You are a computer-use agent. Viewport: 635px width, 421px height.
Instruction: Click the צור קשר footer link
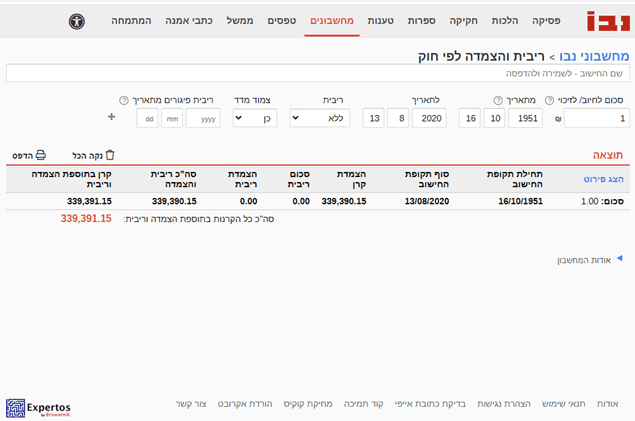[x=191, y=404]
